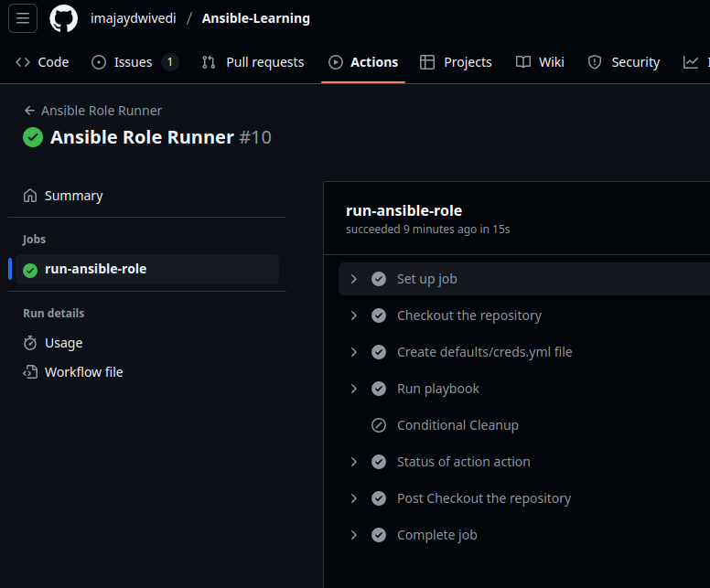The image size is (710, 588).
Task: Click Status of action action check icon
Action: (379, 462)
